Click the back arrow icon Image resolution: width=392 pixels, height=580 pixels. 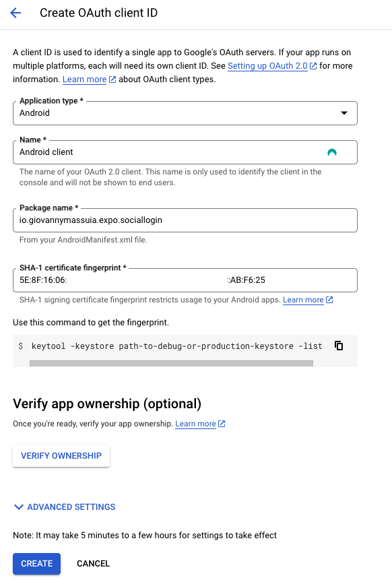pos(15,13)
